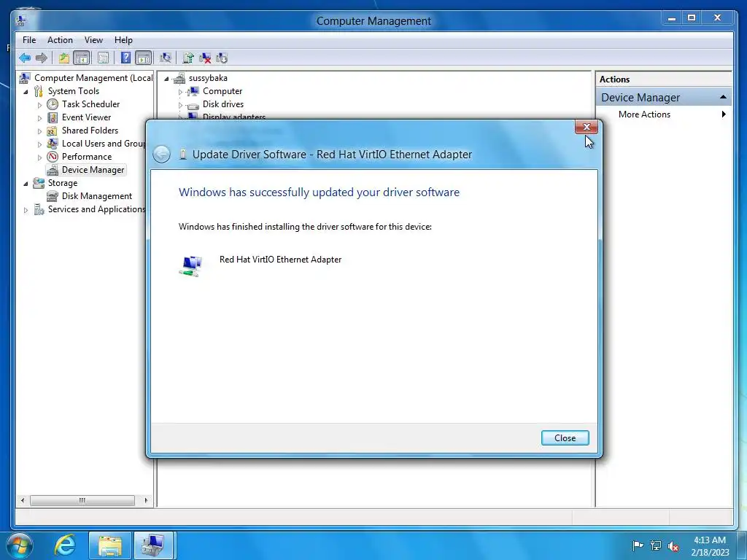Select Device Manager in the tree

click(93, 170)
